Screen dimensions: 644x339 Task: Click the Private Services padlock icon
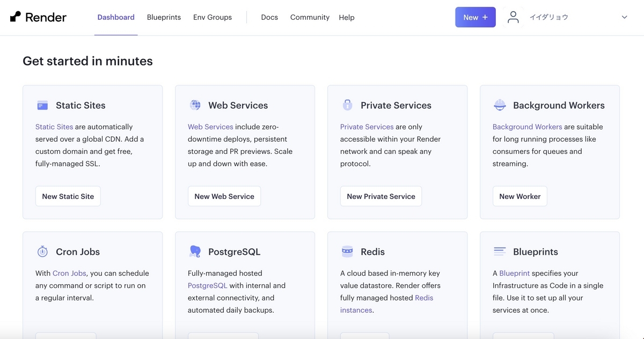(x=347, y=105)
